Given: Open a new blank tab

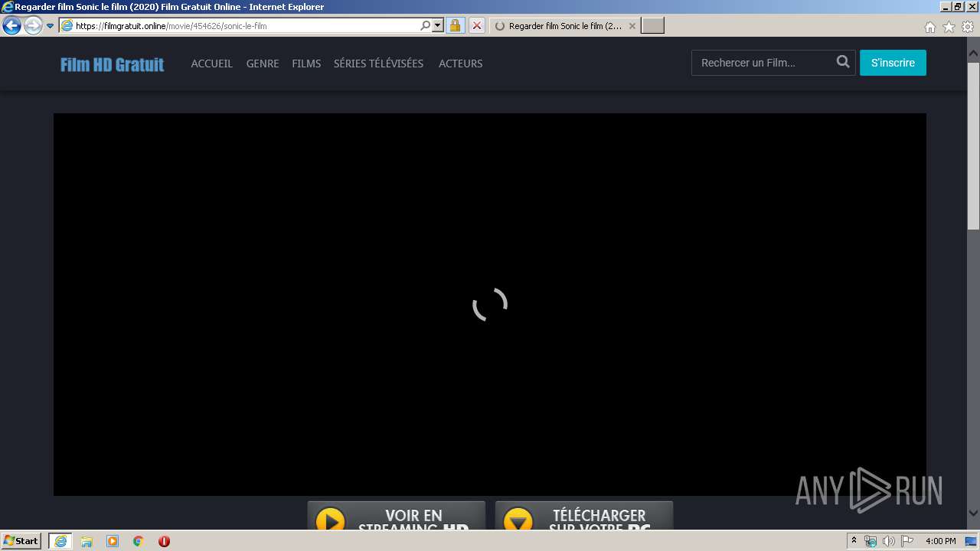Looking at the screenshot, I should pos(652,25).
